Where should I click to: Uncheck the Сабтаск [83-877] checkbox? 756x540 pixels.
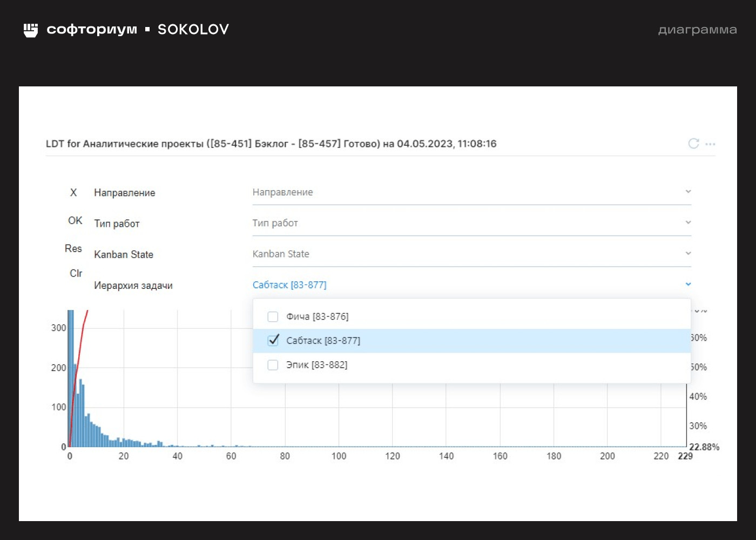click(x=273, y=340)
